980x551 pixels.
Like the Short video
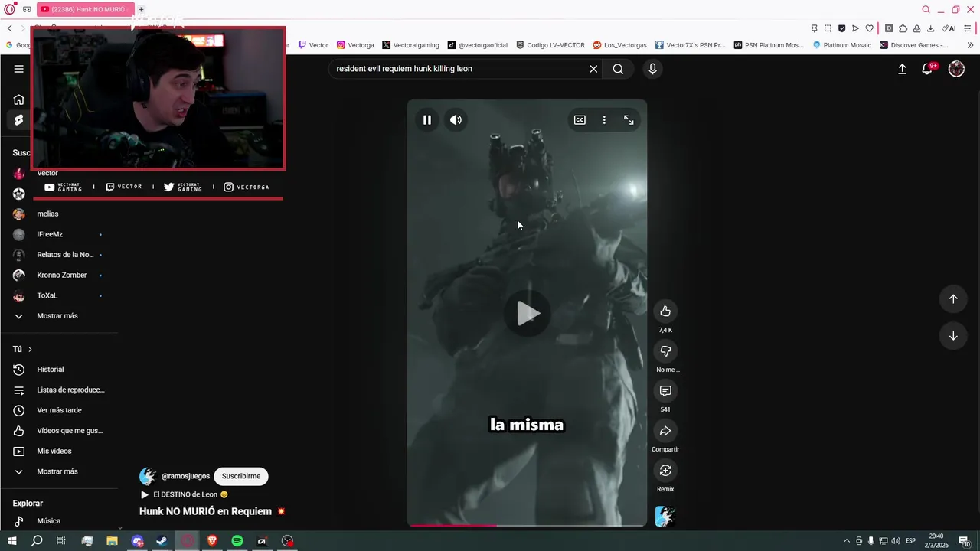665,311
